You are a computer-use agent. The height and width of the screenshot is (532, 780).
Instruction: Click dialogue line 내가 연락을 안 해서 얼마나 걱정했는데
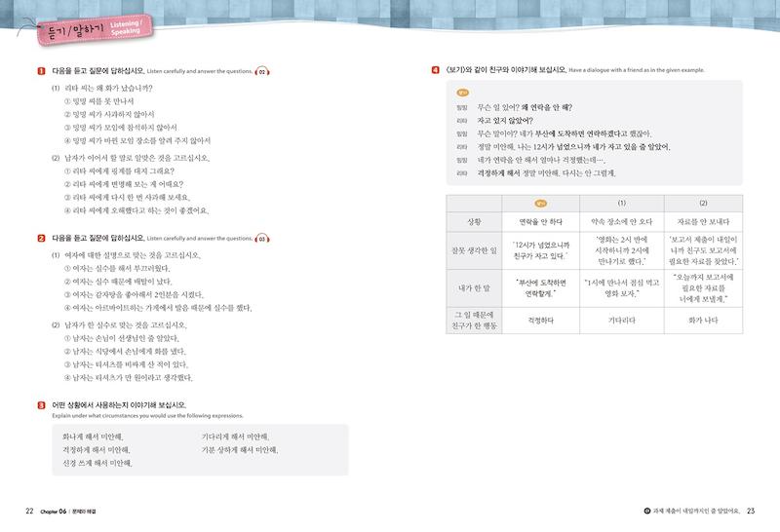[x=541, y=160]
